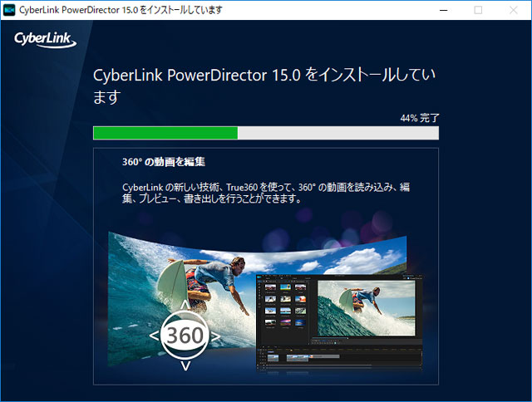Image resolution: width=532 pixels, height=402 pixels.
Task: Click the disabled maximize button
Action: (478, 10)
